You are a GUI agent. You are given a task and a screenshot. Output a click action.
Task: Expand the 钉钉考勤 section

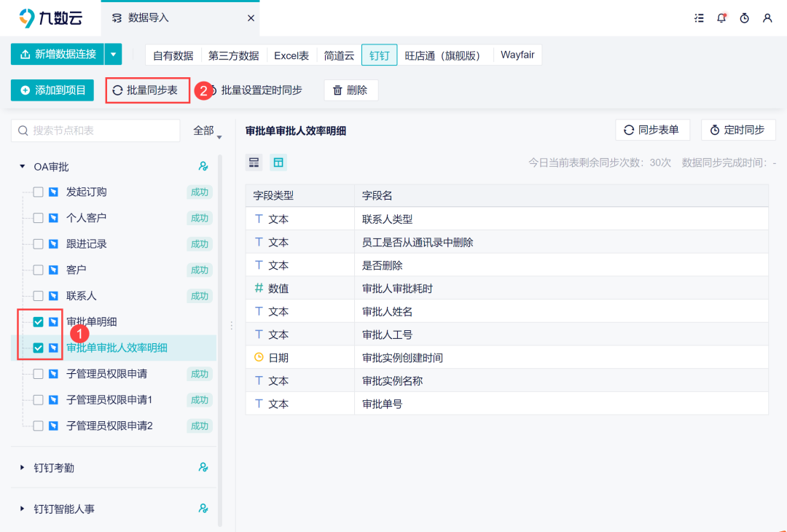click(x=22, y=468)
